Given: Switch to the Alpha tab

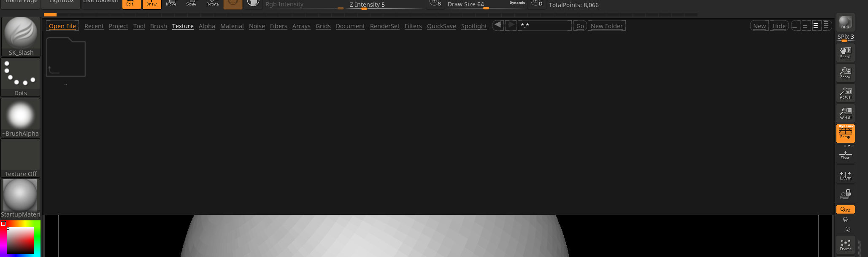Looking at the screenshot, I should 207,26.
